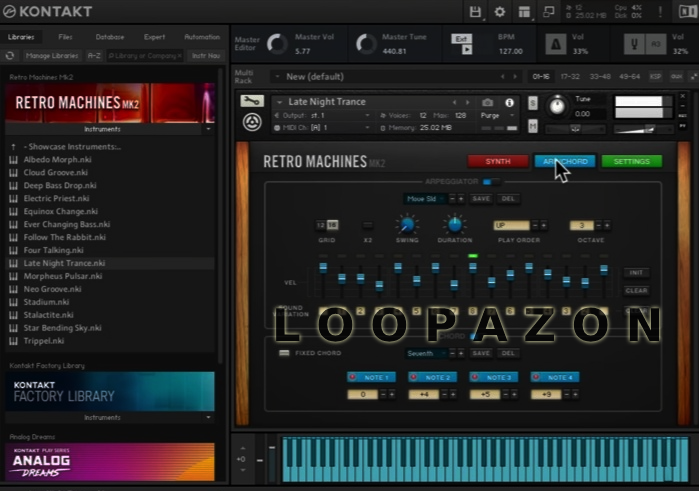Image resolution: width=699 pixels, height=491 pixels.
Task: Open Factory Library Instruments dropdown
Action: (x=208, y=418)
